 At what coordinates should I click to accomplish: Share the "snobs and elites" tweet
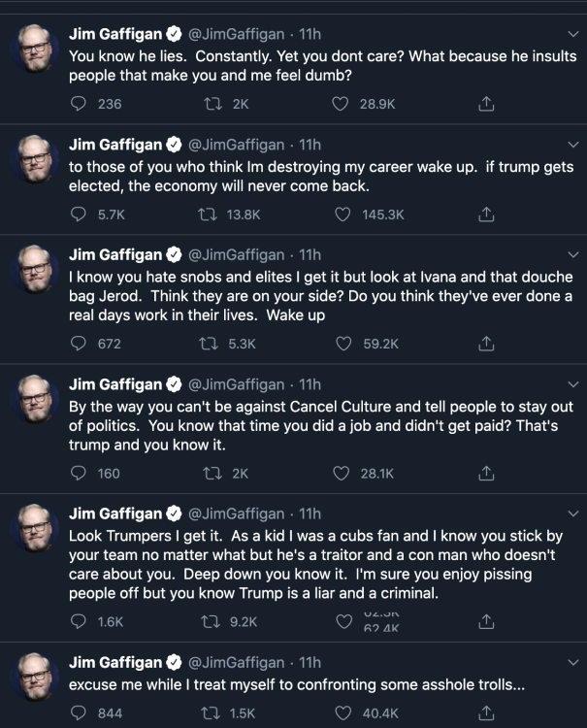pos(487,343)
